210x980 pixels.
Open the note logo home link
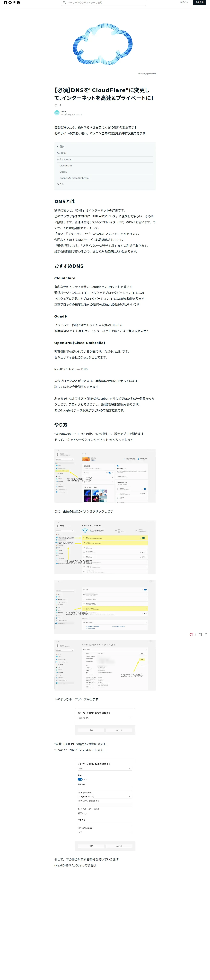click(x=12, y=3)
